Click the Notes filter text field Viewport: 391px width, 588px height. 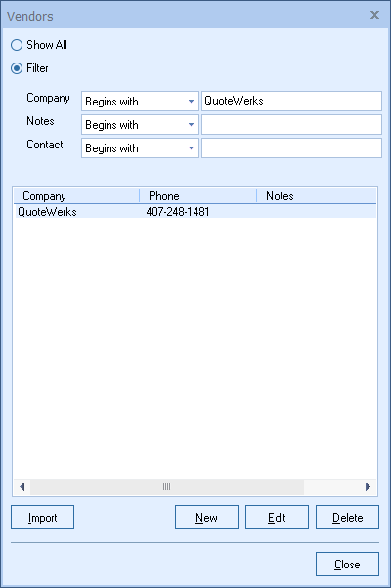[x=291, y=124]
